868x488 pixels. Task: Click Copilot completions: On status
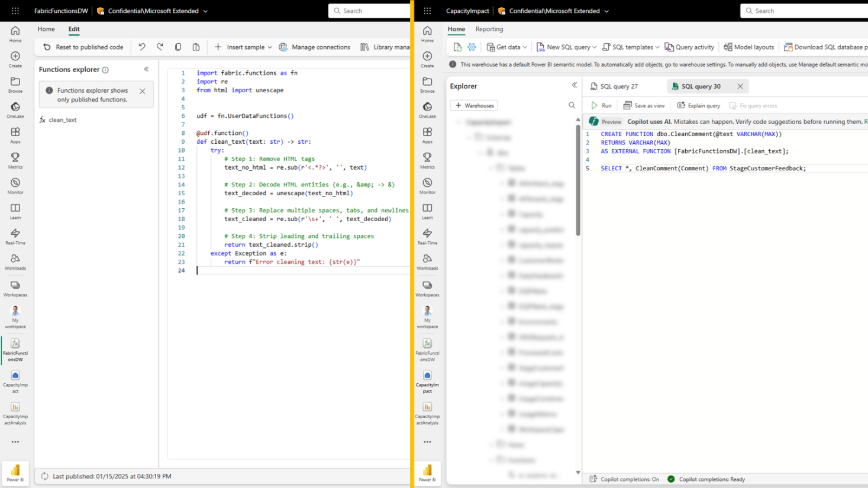(x=624, y=479)
